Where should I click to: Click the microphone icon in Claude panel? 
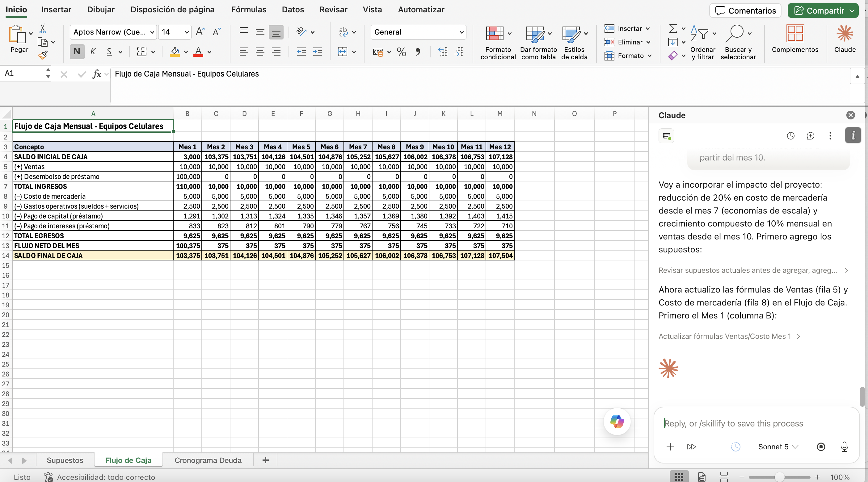pos(844,447)
